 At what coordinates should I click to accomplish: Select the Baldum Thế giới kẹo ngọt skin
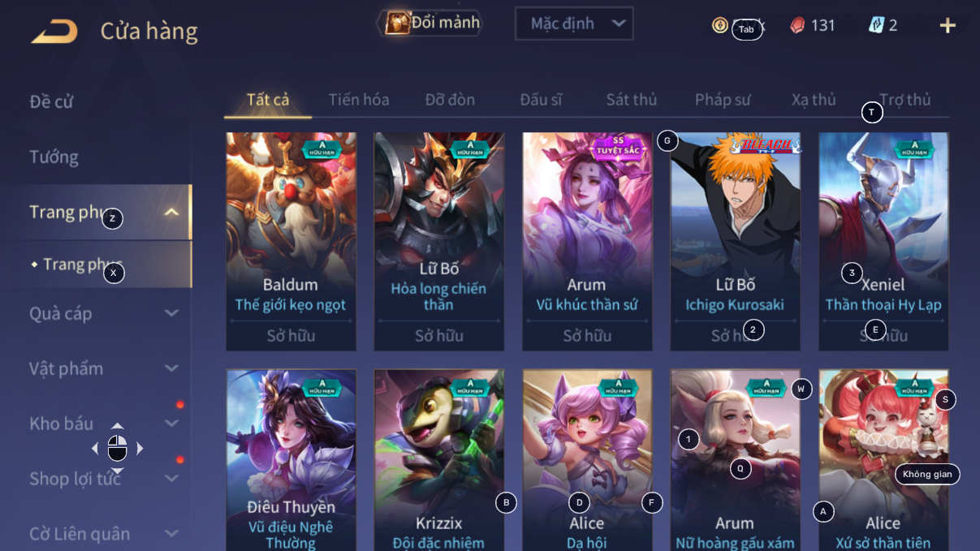click(x=291, y=242)
